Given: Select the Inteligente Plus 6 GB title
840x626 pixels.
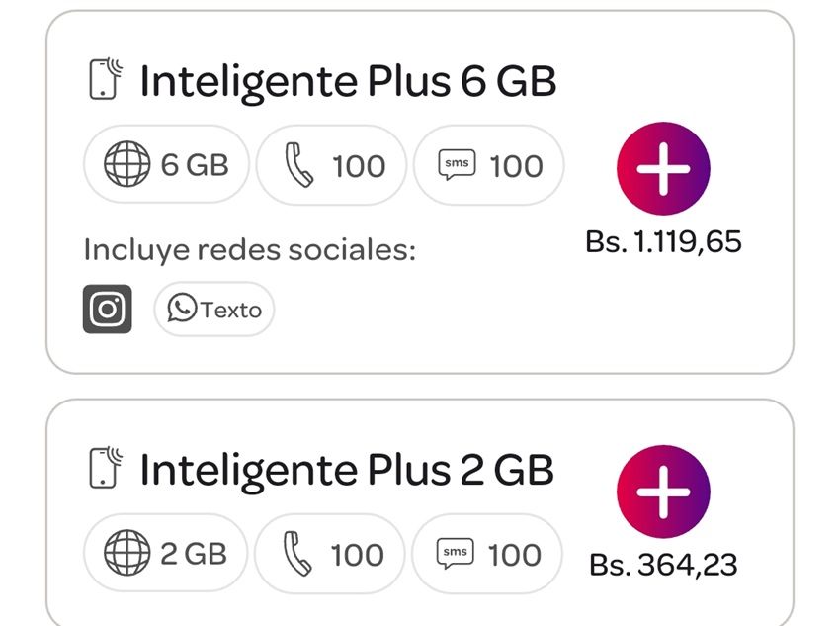Looking at the screenshot, I should click(x=348, y=81).
